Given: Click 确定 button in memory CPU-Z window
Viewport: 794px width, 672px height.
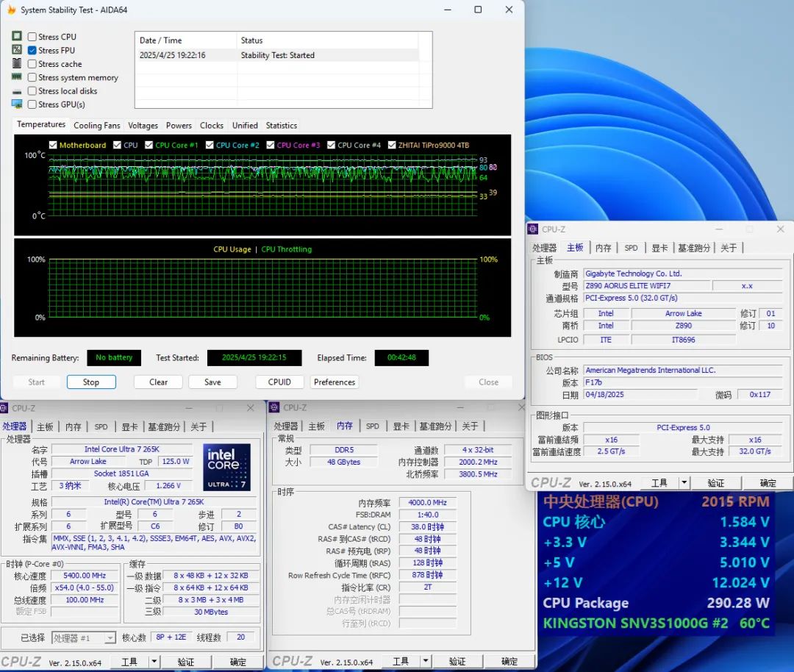Looking at the screenshot, I should [509, 662].
